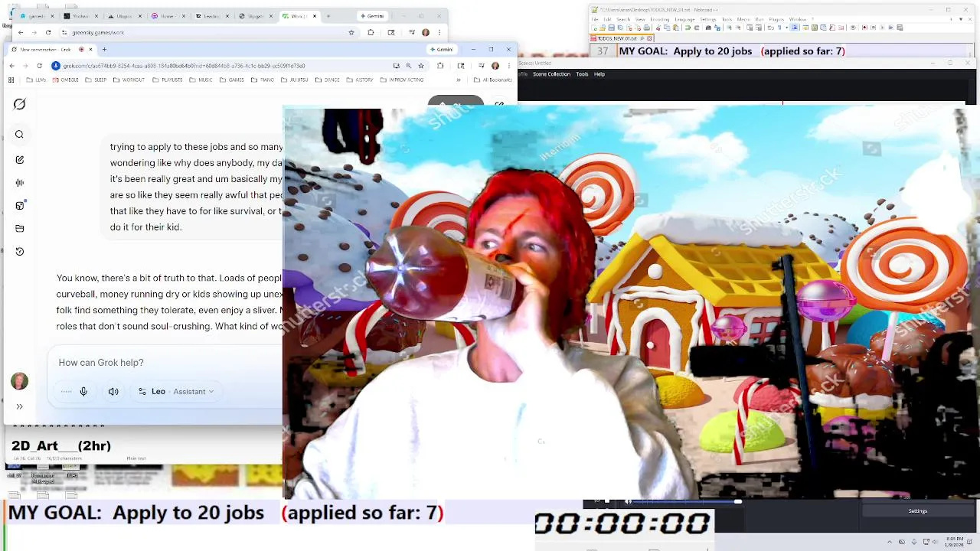This screenshot has height=551, width=980.
Task: Open the PLAYLISTS bookmark folder
Action: point(167,80)
